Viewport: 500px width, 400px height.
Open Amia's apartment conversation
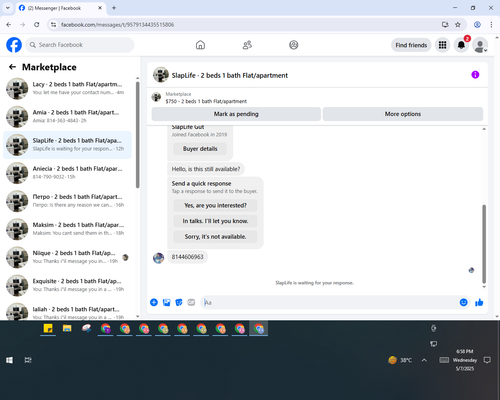pos(67,117)
